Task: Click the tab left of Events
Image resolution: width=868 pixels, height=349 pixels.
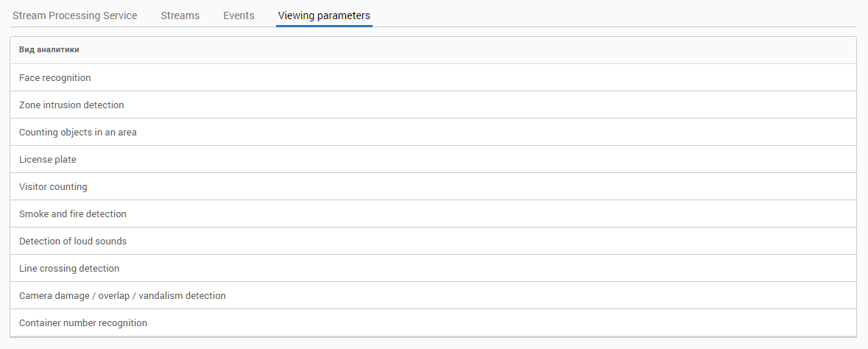Action: pos(180,15)
